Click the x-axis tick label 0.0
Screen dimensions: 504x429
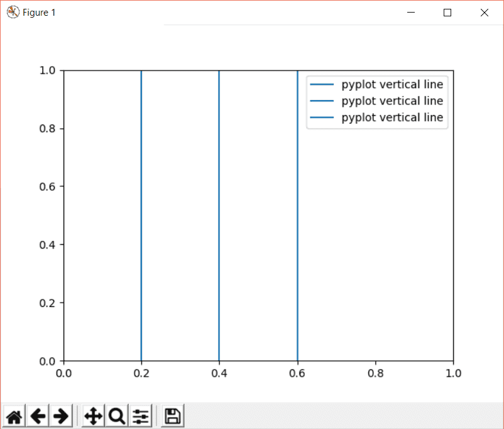click(x=63, y=373)
